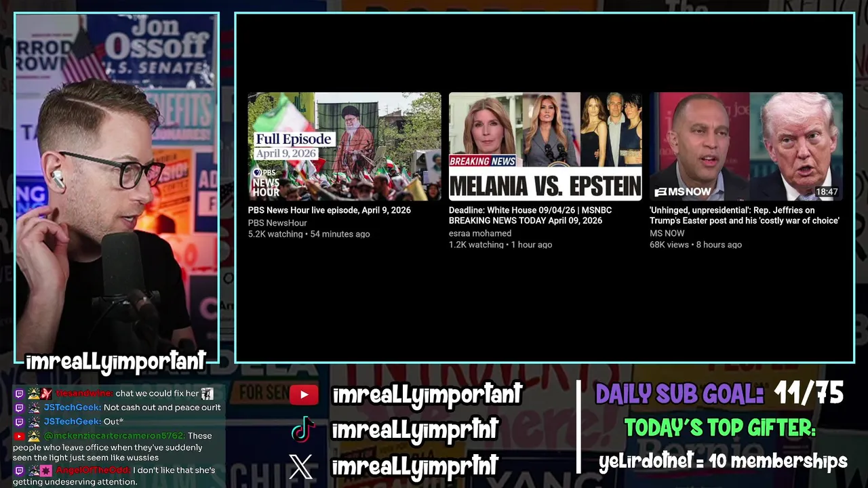The height and width of the screenshot is (488, 868).
Task: Click the X logo icon in overlay
Action: 301,466
